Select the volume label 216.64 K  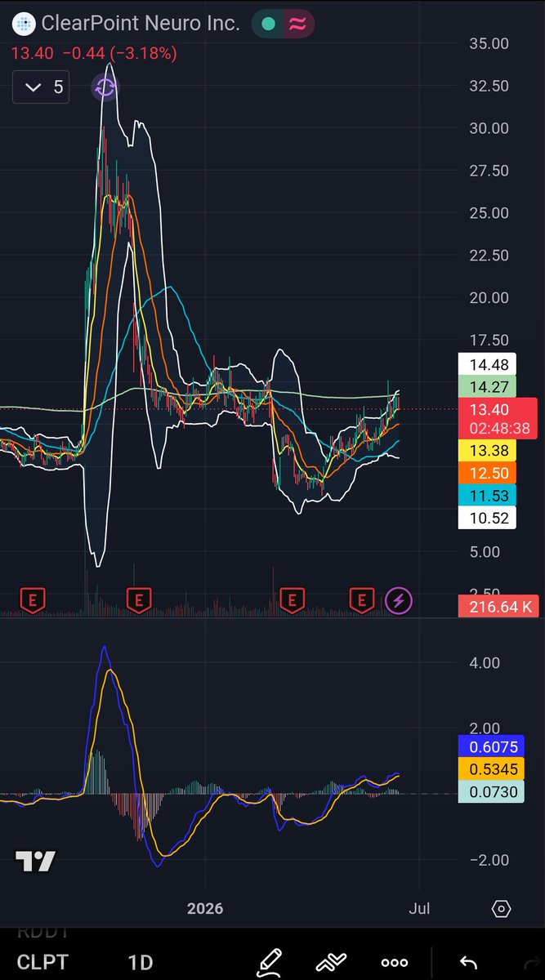click(x=497, y=607)
